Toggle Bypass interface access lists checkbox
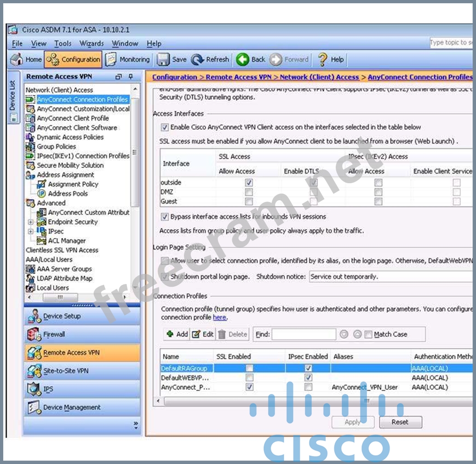 [x=165, y=216]
